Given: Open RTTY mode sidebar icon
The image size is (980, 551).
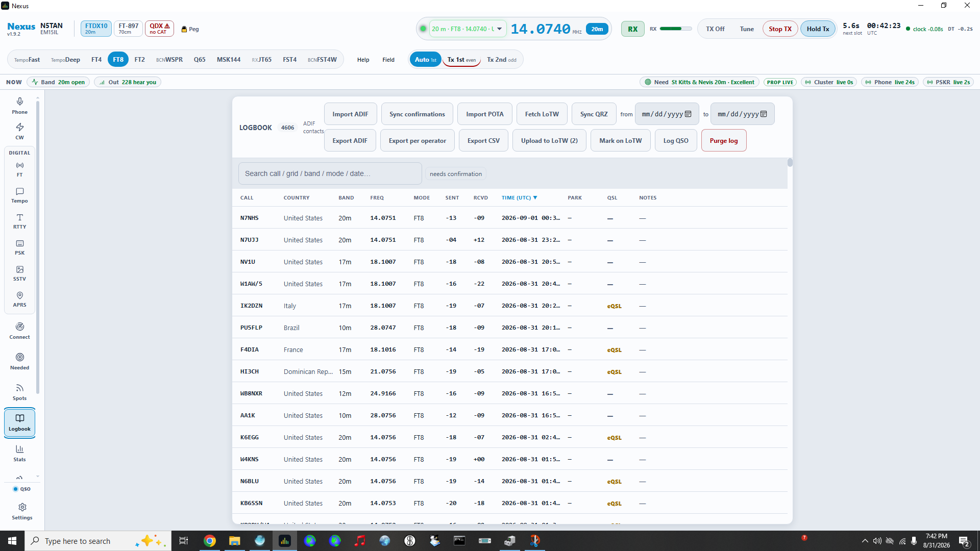Looking at the screenshot, I should 19,221.
